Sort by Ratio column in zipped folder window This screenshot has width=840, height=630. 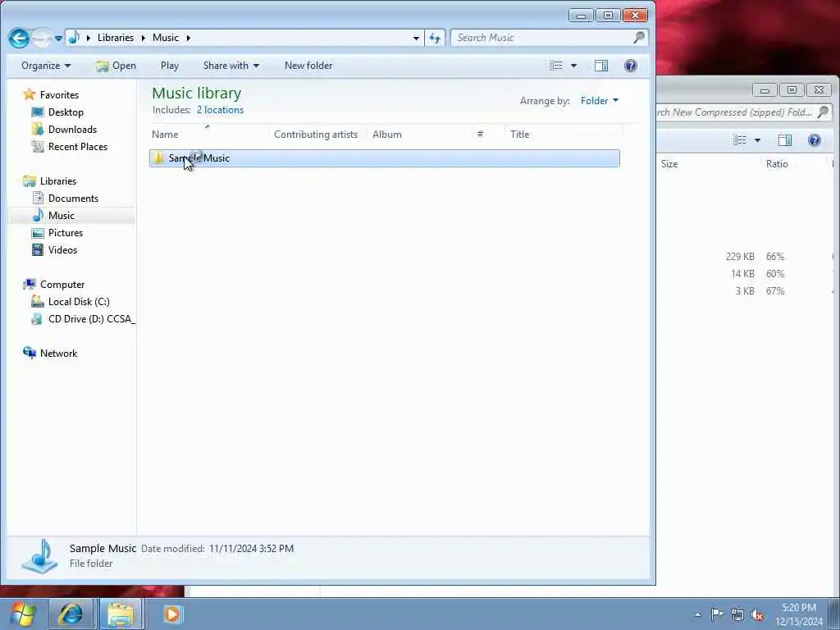[x=777, y=164]
